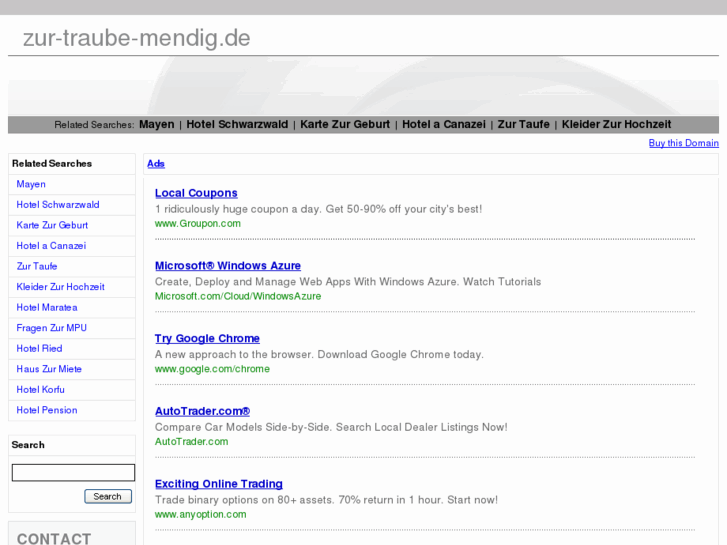Open the Hotel Korfu sidebar link
Screen dimensions: 727x545
40,390
